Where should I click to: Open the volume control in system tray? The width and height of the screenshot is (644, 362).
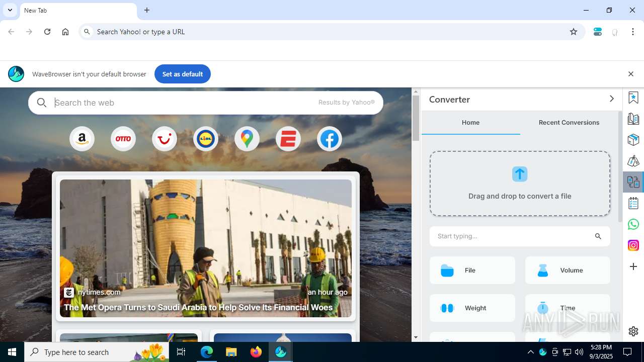click(x=579, y=352)
